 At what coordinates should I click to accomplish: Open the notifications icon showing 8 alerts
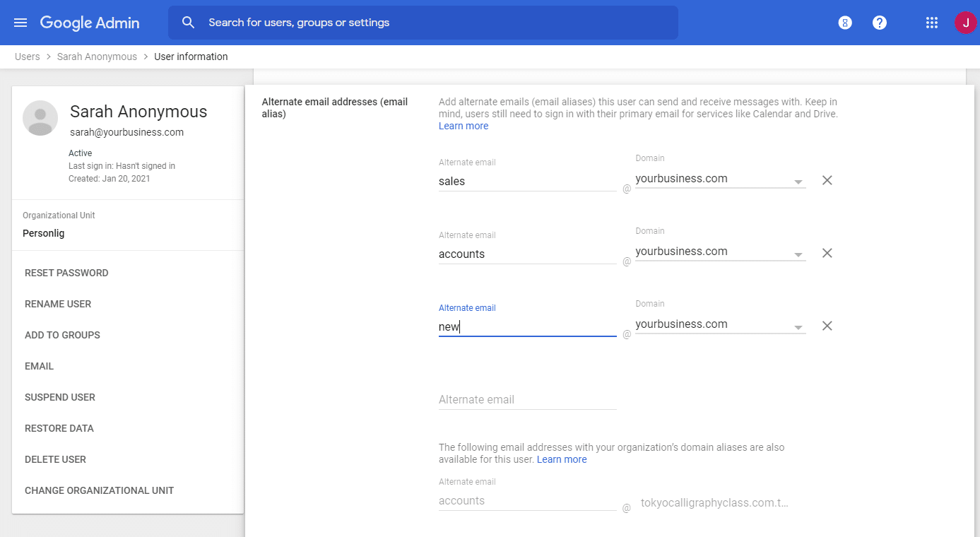pos(844,22)
